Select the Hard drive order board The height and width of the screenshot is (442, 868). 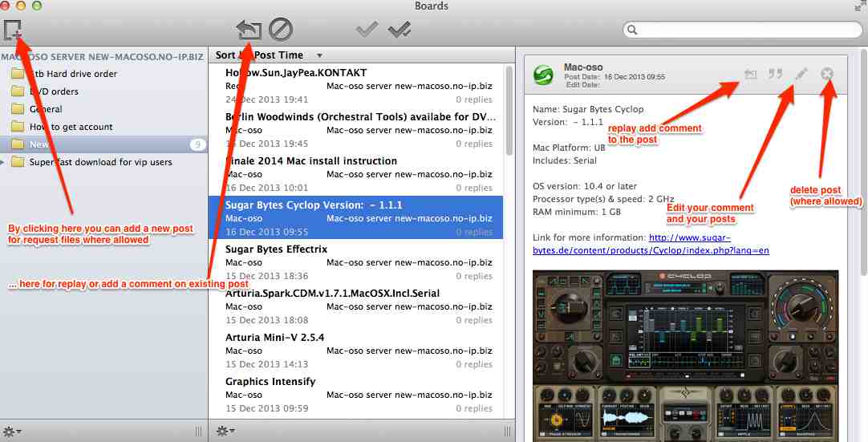[104, 74]
